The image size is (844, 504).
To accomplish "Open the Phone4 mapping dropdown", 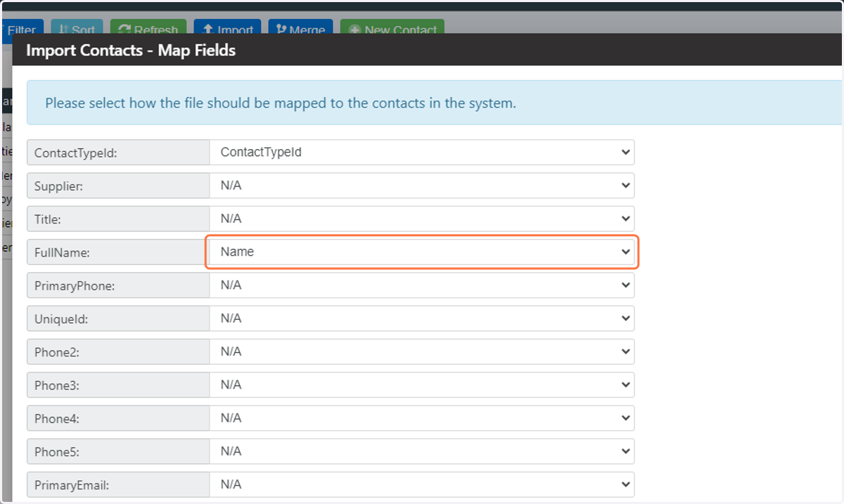I will point(422,418).
